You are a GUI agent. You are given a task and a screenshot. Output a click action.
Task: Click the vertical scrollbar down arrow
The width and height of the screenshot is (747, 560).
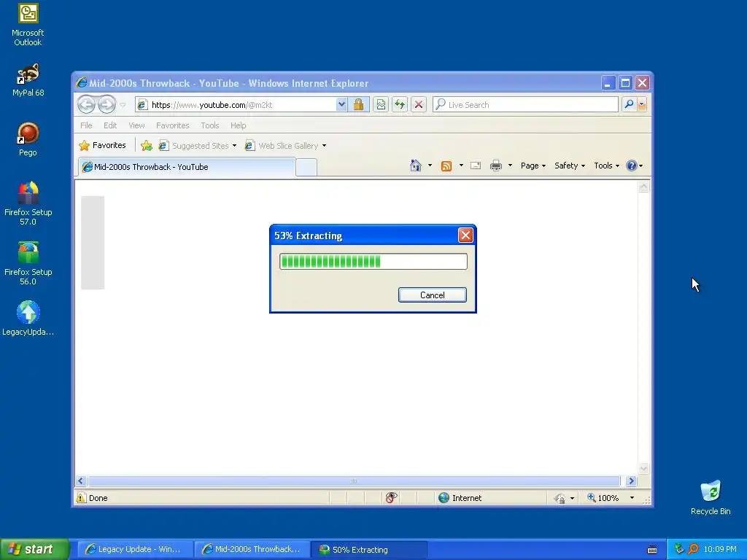(x=643, y=469)
